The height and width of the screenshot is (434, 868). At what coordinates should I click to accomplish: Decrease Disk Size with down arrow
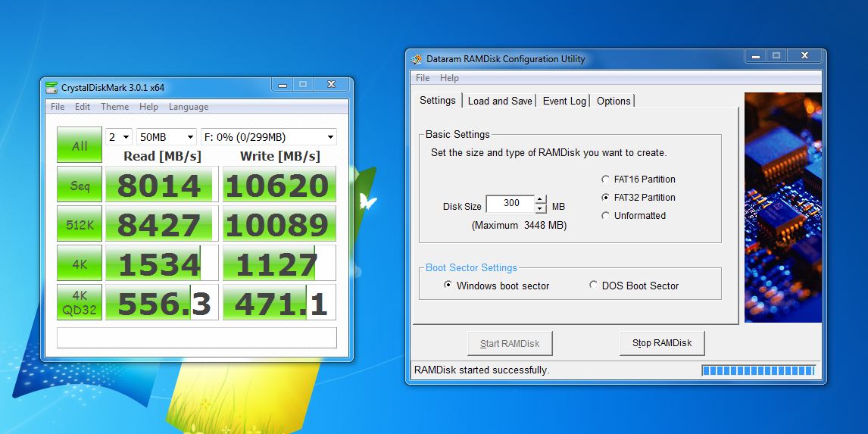pos(541,209)
